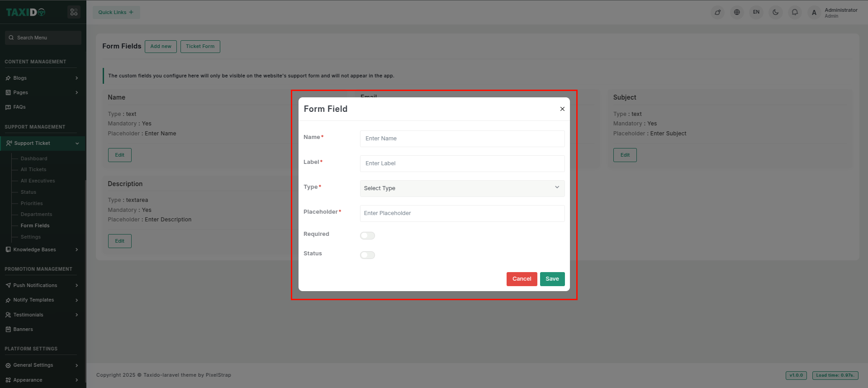Toggle the Required switch

[367, 235]
